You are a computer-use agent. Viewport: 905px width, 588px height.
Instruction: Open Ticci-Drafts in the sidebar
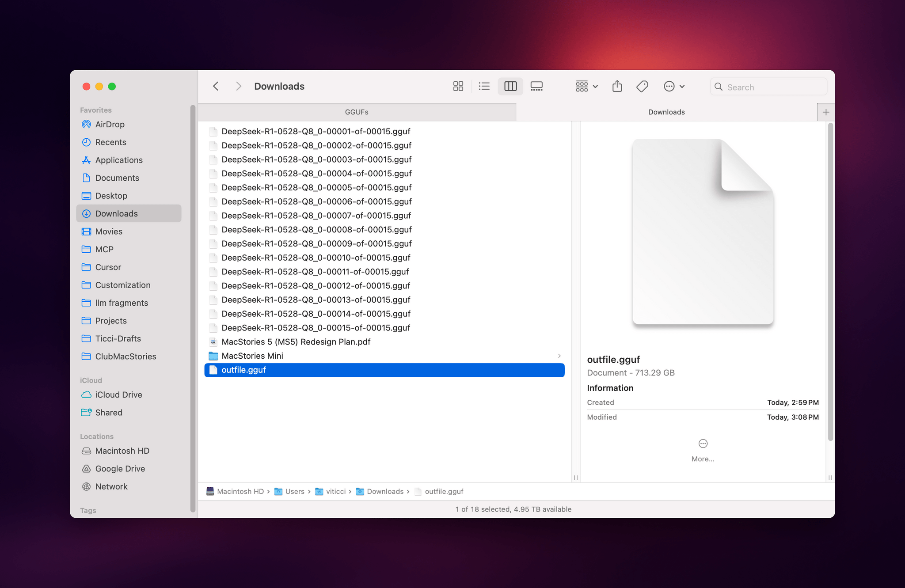coord(129,338)
